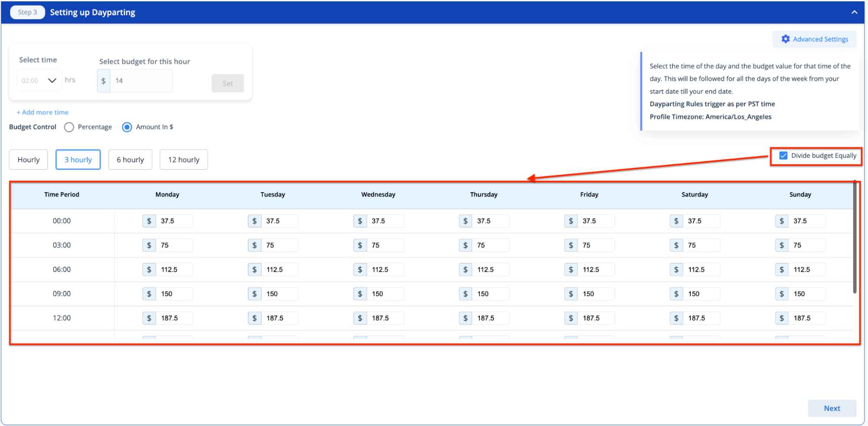Viewport: 868px width, 426px height.
Task: Edit Monday 00:00 budget field
Action: (x=174, y=221)
